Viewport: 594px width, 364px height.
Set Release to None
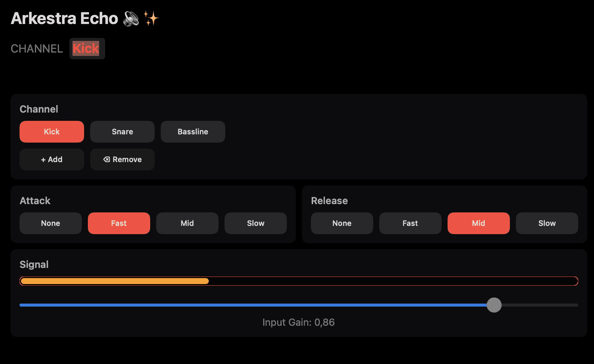pos(342,223)
